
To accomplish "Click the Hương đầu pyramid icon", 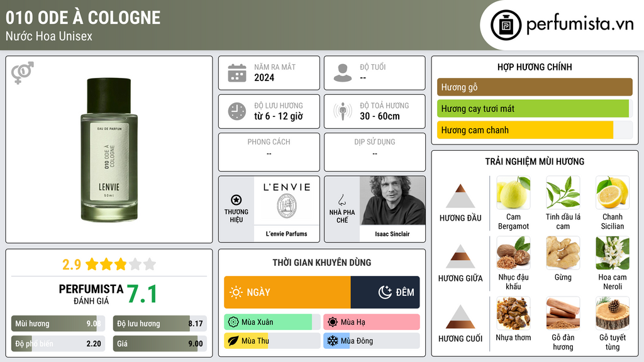I will click(460, 196).
